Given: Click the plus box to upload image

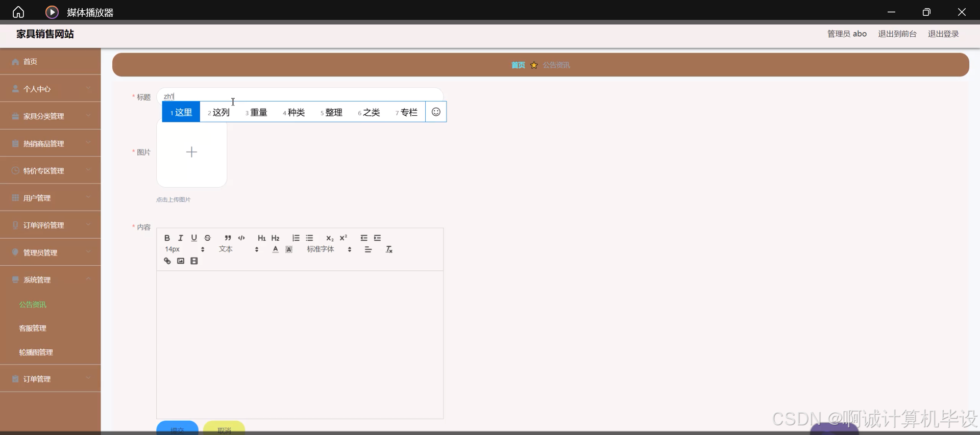Looking at the screenshot, I should point(191,152).
